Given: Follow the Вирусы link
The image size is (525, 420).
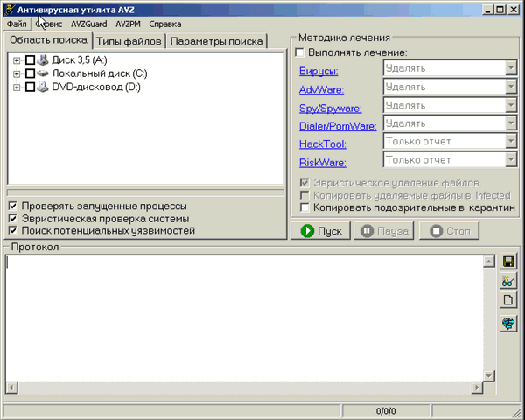Looking at the screenshot, I should click(x=318, y=71).
